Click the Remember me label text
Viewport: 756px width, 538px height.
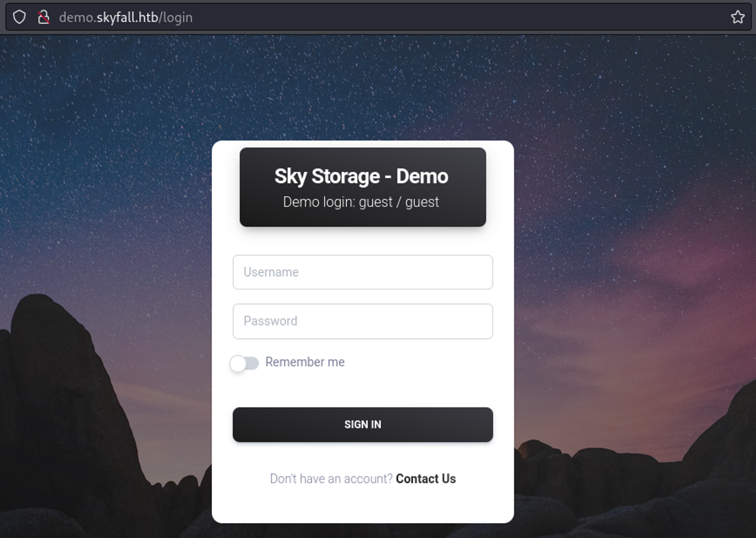tap(305, 362)
